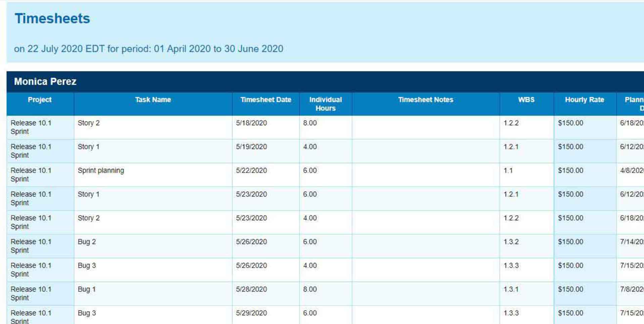Viewport: 644px width, 324px height.
Task: Select the Bug 2 task name
Action: tap(87, 242)
